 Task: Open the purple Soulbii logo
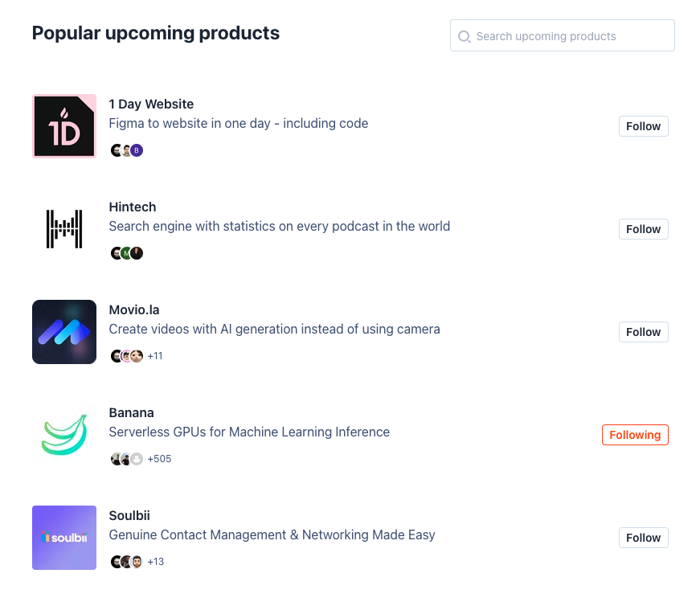click(64, 538)
